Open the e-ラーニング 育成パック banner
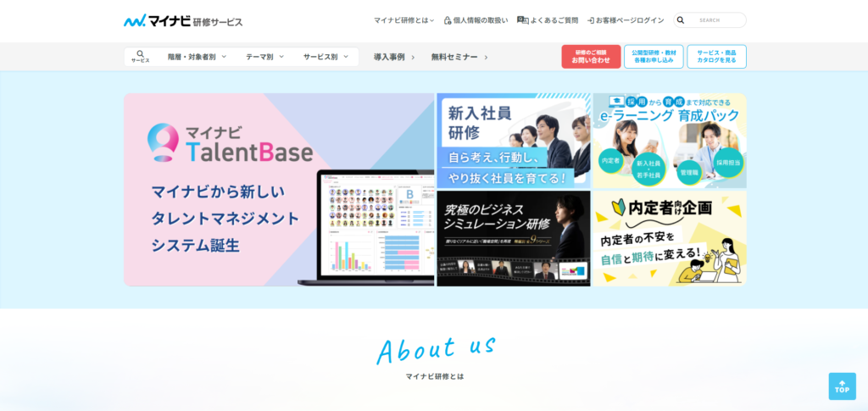 point(670,141)
